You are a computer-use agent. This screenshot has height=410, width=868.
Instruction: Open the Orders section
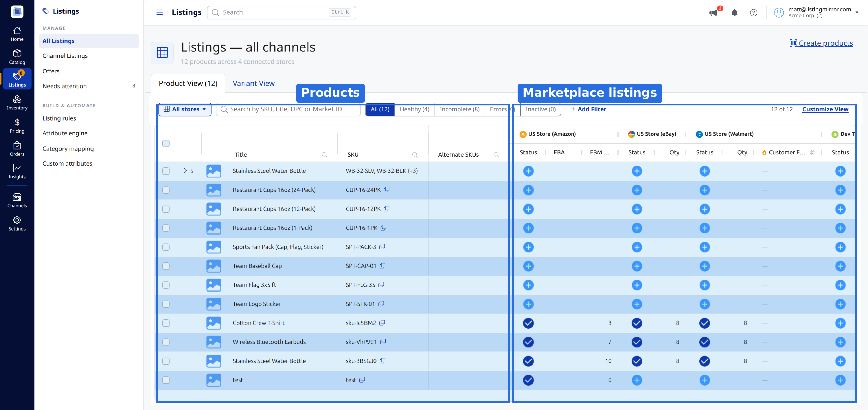17,149
